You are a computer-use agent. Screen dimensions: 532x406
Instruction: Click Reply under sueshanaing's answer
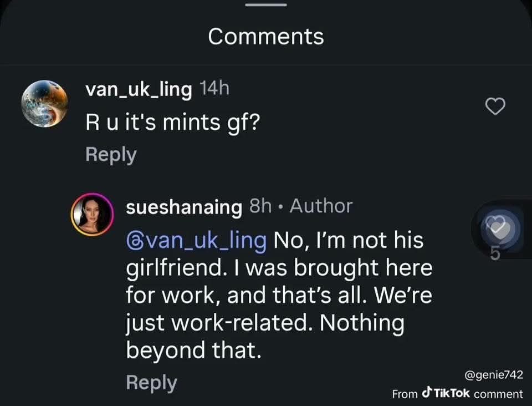152,383
